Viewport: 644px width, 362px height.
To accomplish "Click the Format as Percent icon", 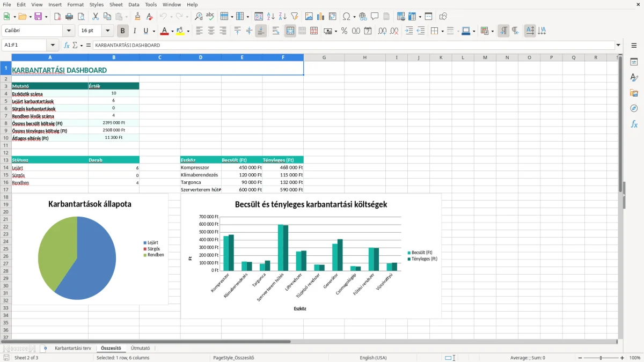I will [344, 31].
